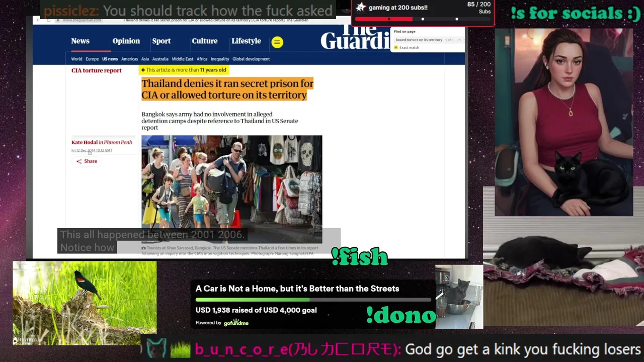The image size is (644, 362).
Task: Select Middle East in the sub-navigation
Action: pos(183,59)
